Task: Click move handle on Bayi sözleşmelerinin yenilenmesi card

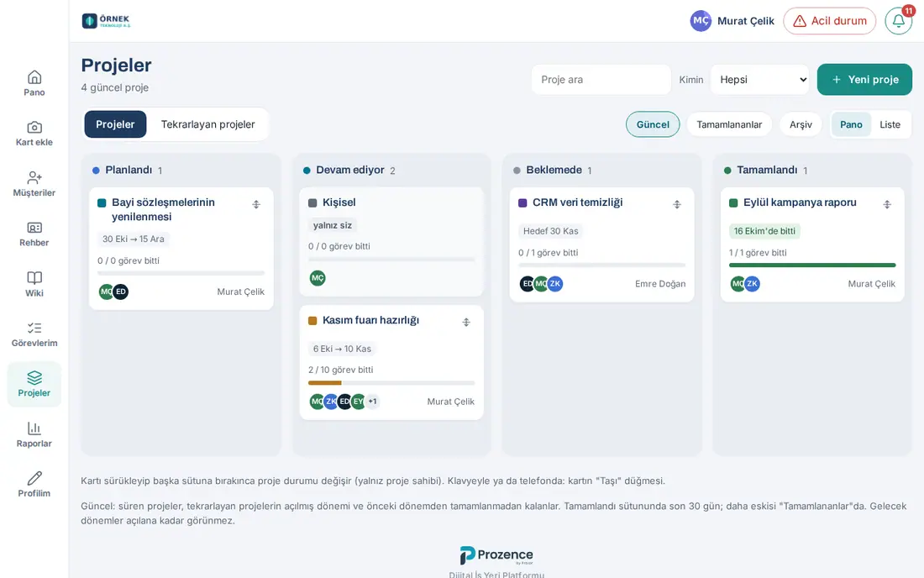Action: (255, 204)
